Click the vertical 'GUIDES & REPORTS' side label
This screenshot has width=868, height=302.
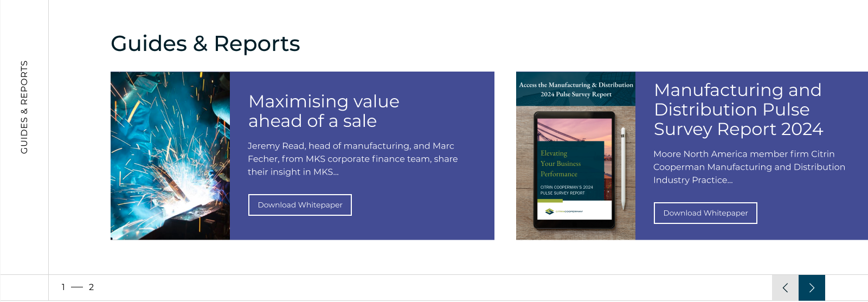pos(24,107)
